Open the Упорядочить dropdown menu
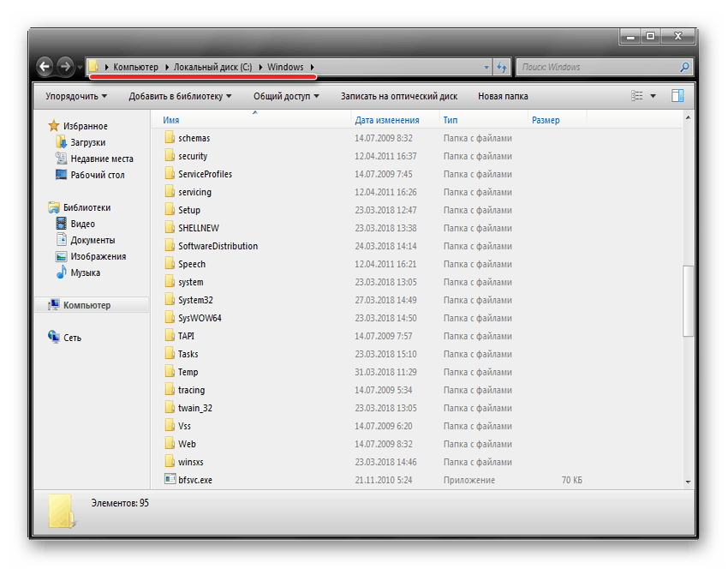 (x=76, y=96)
